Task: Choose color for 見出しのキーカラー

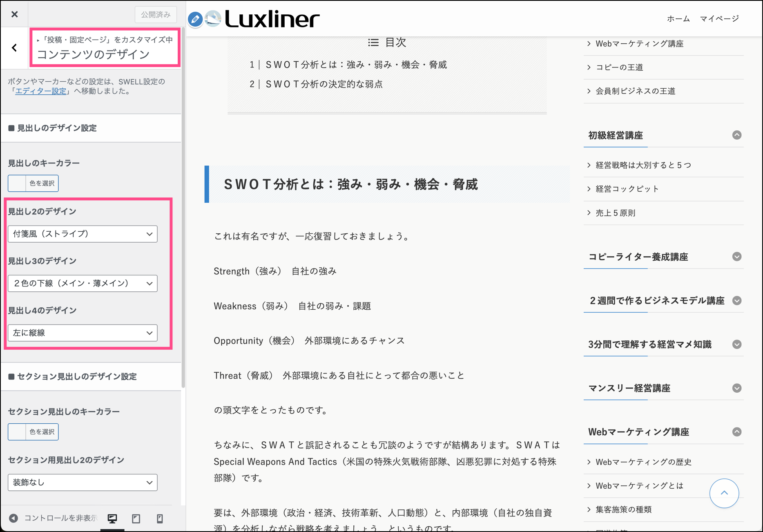Action: [x=33, y=183]
